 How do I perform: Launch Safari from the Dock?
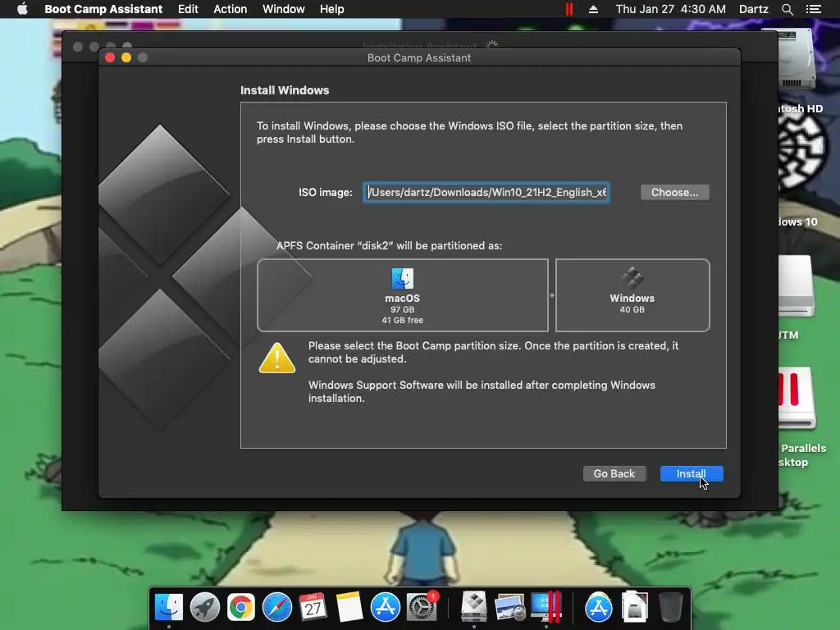pyautogui.click(x=277, y=607)
